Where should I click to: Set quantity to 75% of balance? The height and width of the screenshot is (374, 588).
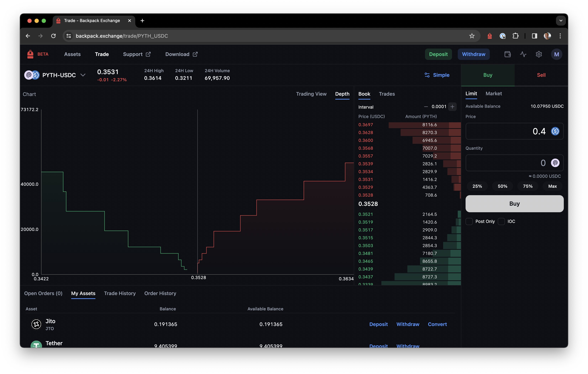pos(527,186)
